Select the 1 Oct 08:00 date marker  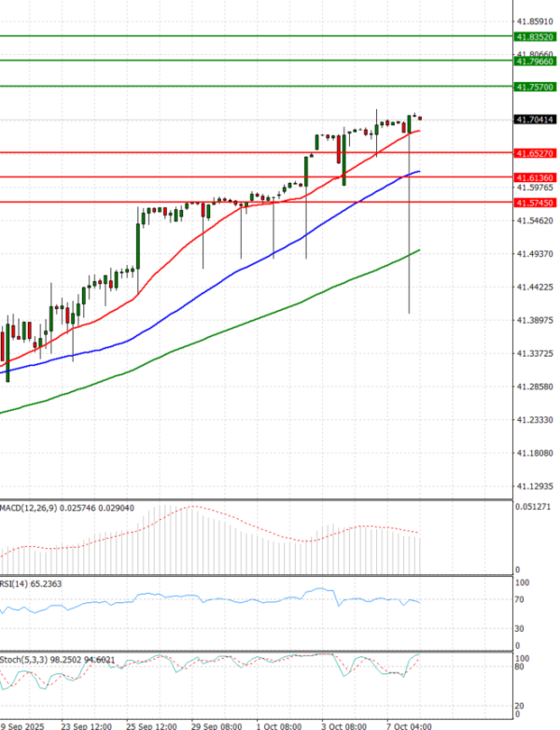click(279, 724)
